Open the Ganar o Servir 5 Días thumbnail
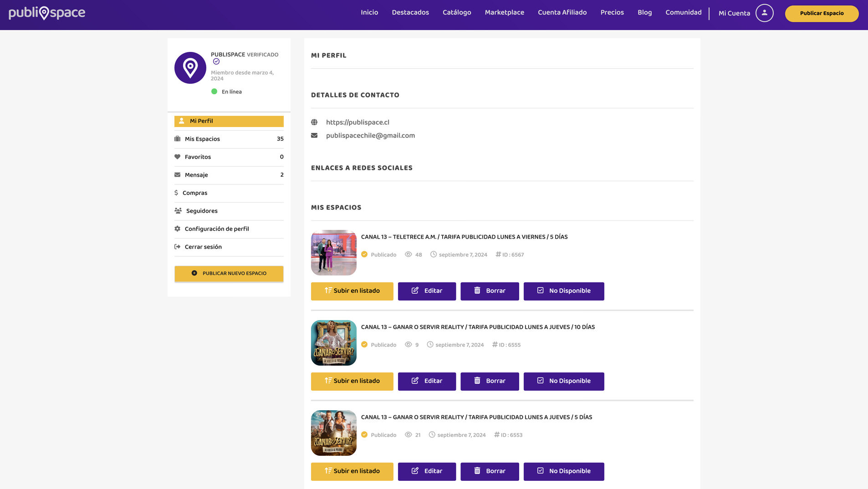This screenshot has height=489, width=868. 334,433
